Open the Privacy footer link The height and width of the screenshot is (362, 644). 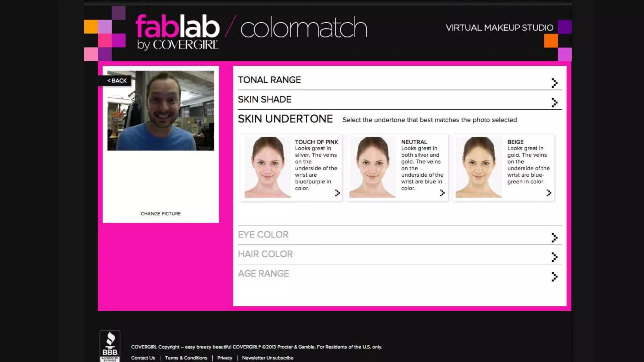[225, 358]
